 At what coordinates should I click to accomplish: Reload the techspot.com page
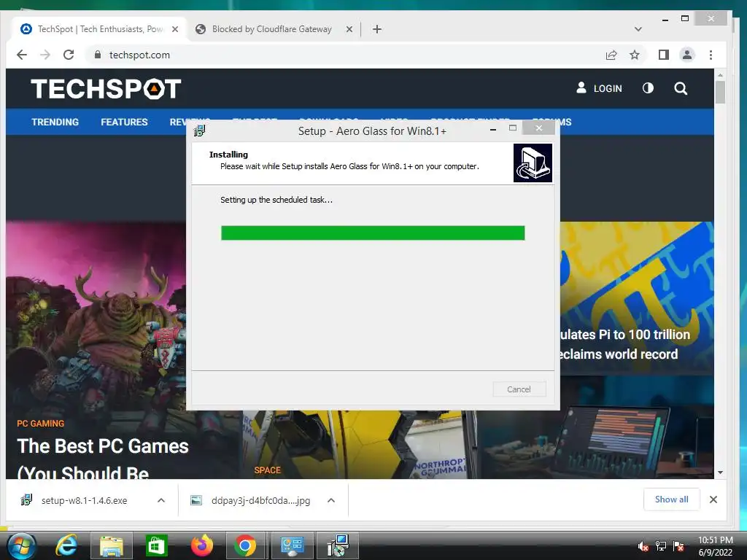pos(69,55)
